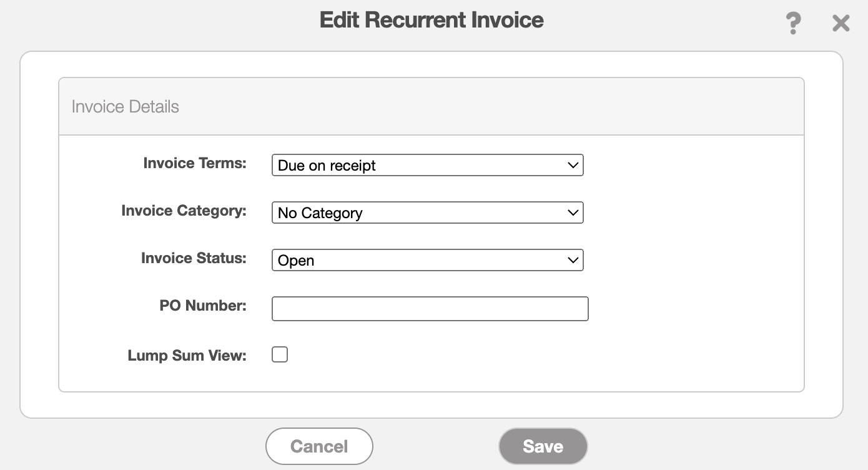The height and width of the screenshot is (470, 868).
Task: Click the Lump Sum View label
Action: (187, 356)
